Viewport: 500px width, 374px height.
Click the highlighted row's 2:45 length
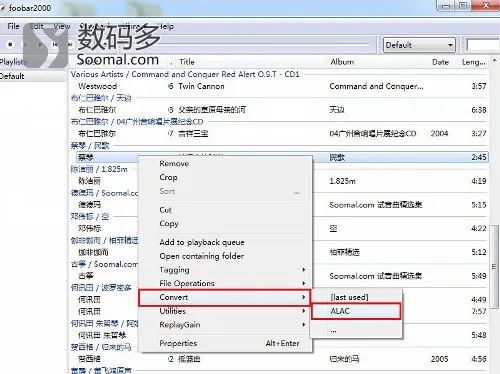479,157
